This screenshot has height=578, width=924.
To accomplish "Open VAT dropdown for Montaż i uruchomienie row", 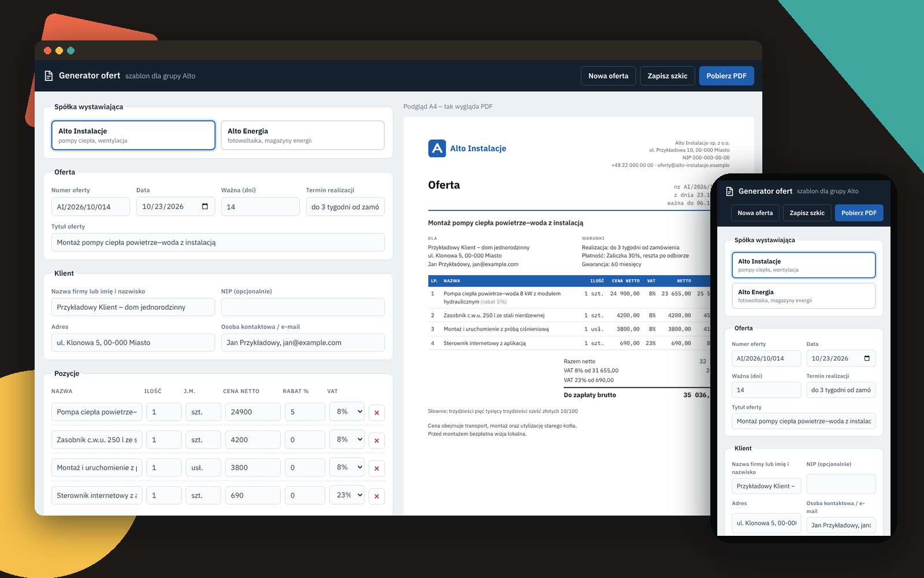I will [347, 467].
